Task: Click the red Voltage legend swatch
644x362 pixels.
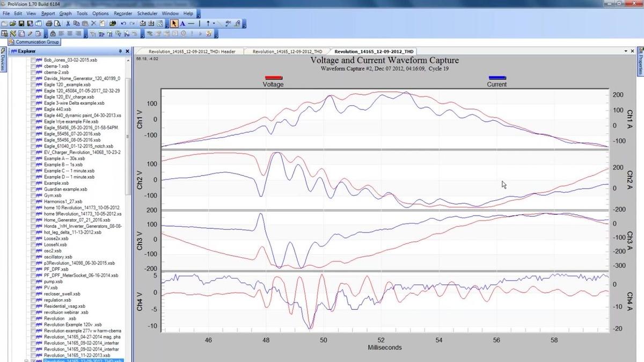Action: pyautogui.click(x=273, y=78)
